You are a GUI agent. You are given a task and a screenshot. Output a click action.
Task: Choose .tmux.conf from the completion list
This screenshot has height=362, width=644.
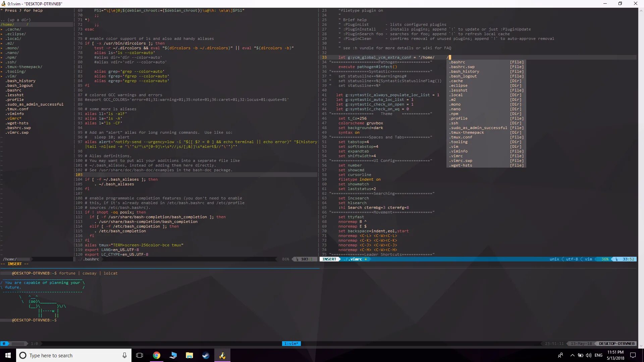click(461, 137)
